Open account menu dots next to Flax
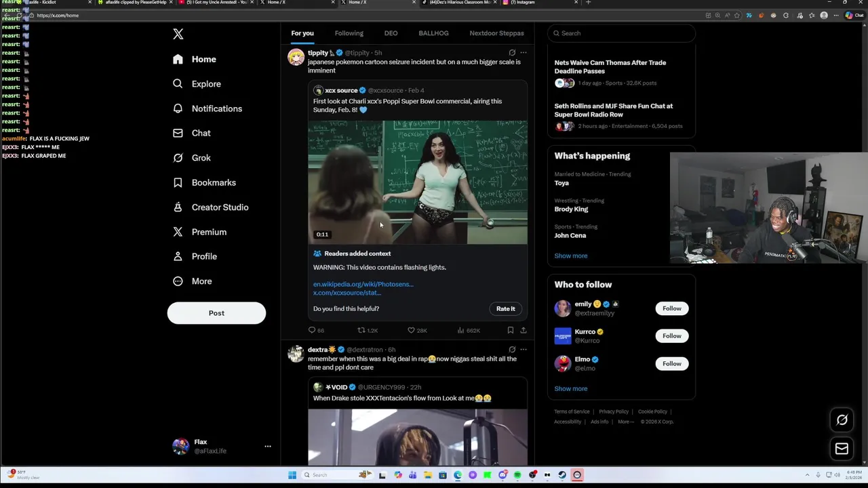868x488 pixels. click(268, 446)
